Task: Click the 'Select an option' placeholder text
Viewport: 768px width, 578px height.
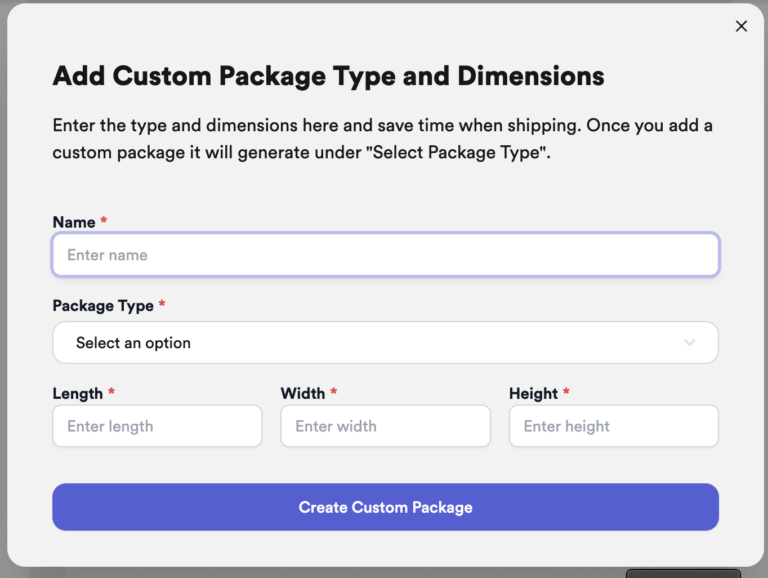Action: (133, 343)
